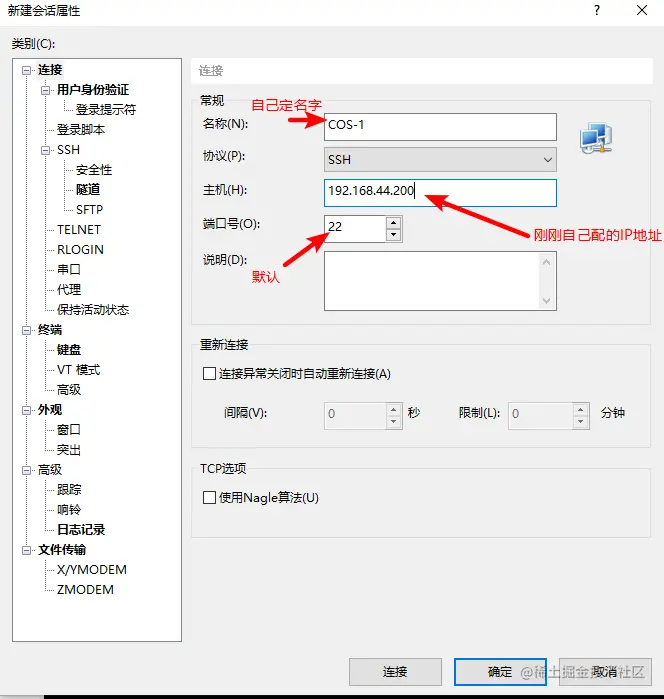Increase the port number with up arrow
664x699 pixels.
click(393, 222)
